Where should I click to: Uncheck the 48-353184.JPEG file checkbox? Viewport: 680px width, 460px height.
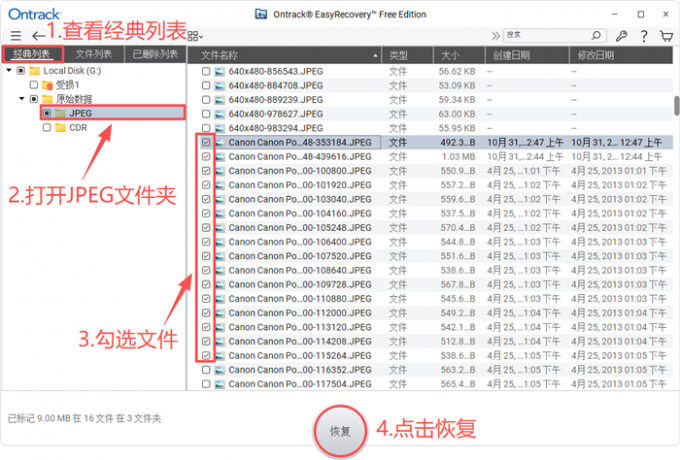point(206,142)
